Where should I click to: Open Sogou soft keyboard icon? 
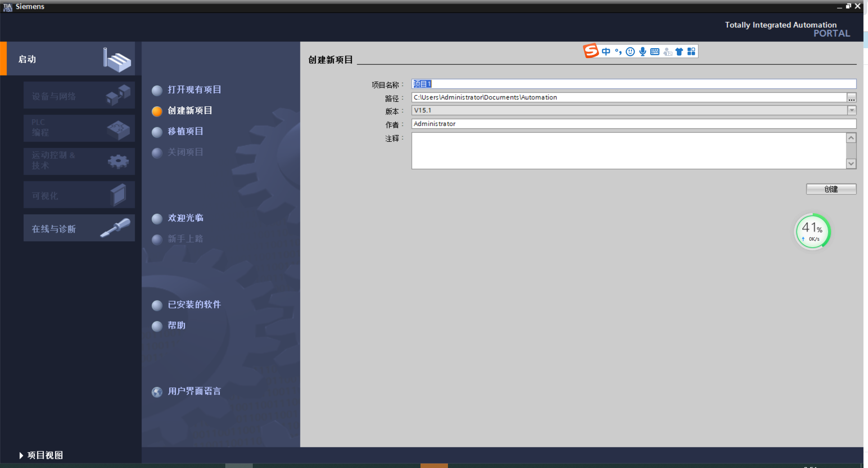(x=655, y=52)
